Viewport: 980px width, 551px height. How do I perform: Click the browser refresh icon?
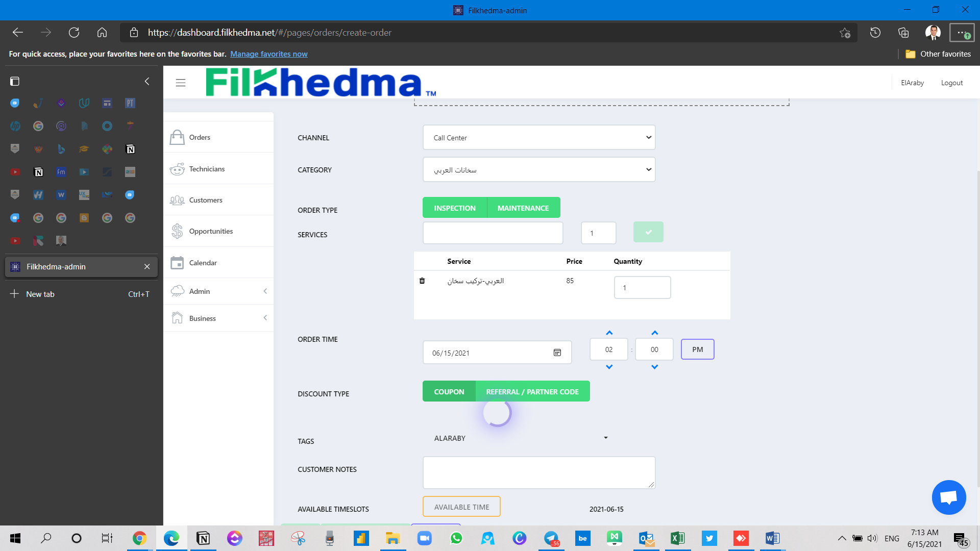pos(74,33)
